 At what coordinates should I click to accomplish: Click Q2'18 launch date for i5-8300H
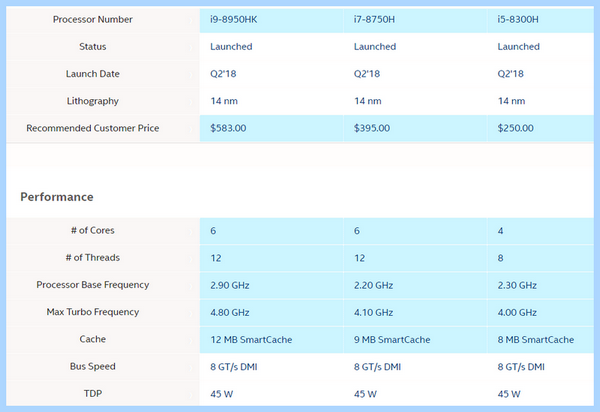click(510, 74)
